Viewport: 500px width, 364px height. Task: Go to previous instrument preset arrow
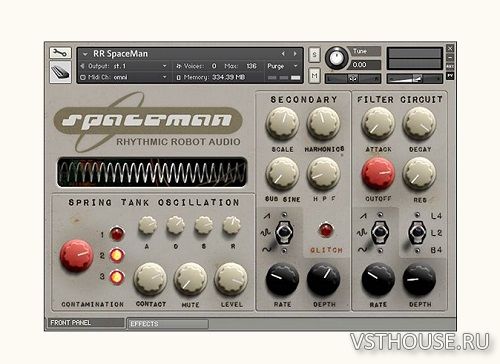point(283,54)
